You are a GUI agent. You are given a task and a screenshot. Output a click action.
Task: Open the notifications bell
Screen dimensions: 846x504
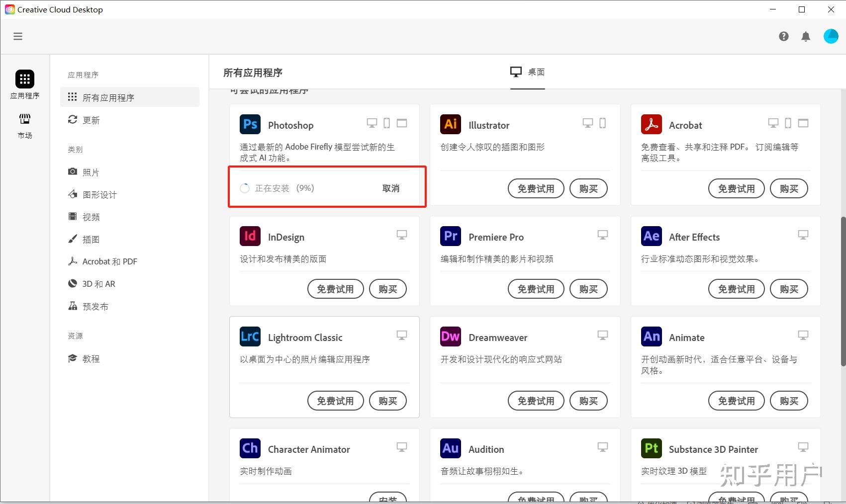(806, 36)
